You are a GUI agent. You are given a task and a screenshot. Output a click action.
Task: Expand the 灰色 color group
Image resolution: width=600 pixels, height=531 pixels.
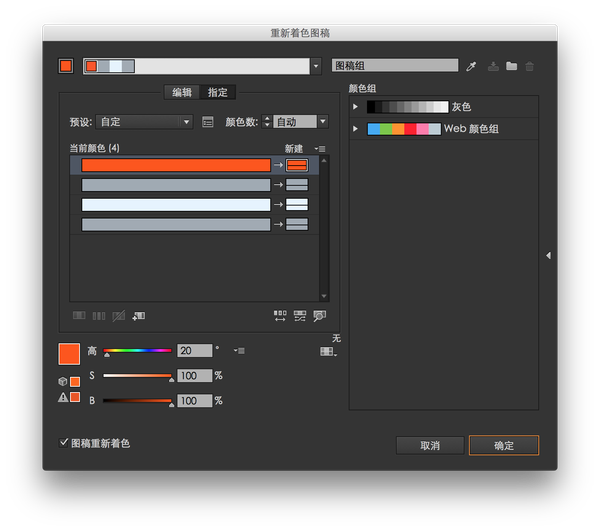tap(355, 107)
